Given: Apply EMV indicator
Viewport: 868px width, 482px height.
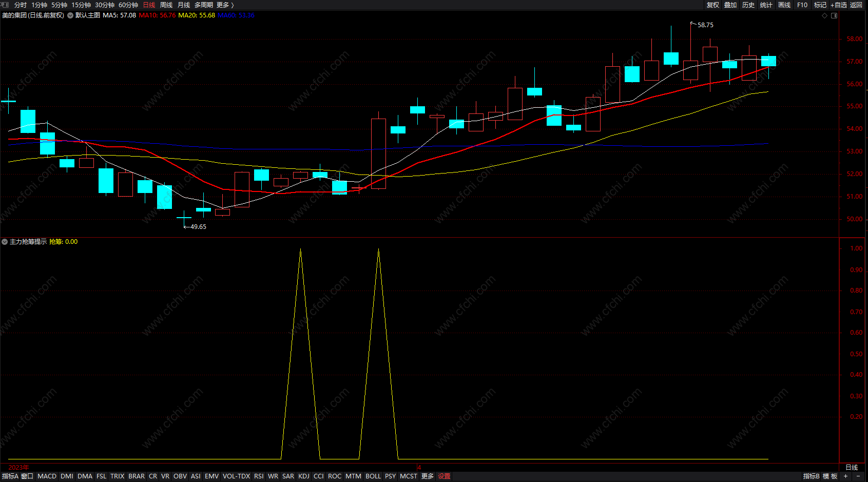Looking at the screenshot, I should [x=211, y=476].
